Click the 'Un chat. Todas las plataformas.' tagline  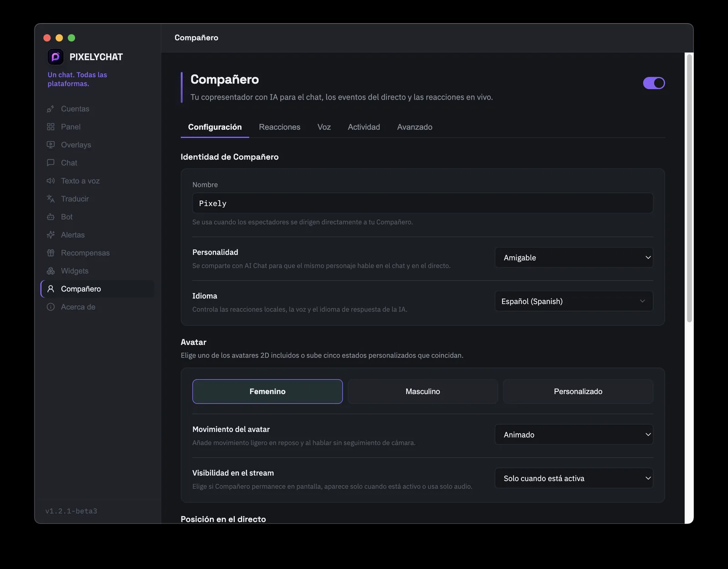click(77, 79)
